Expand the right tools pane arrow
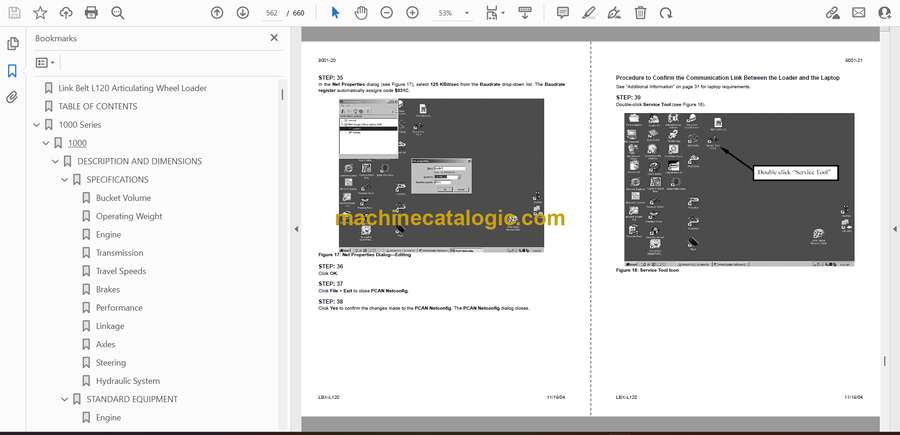The width and height of the screenshot is (900, 435). 894,229
